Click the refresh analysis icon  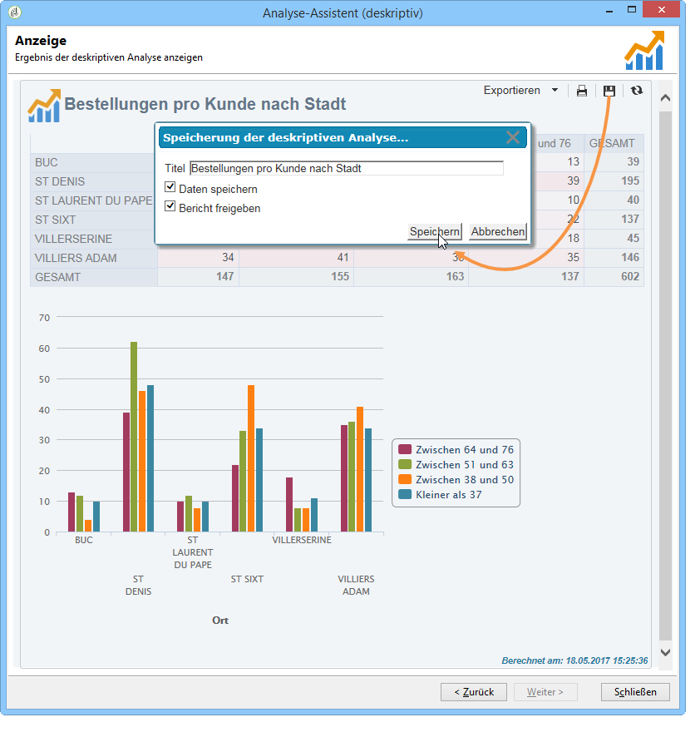tap(637, 91)
